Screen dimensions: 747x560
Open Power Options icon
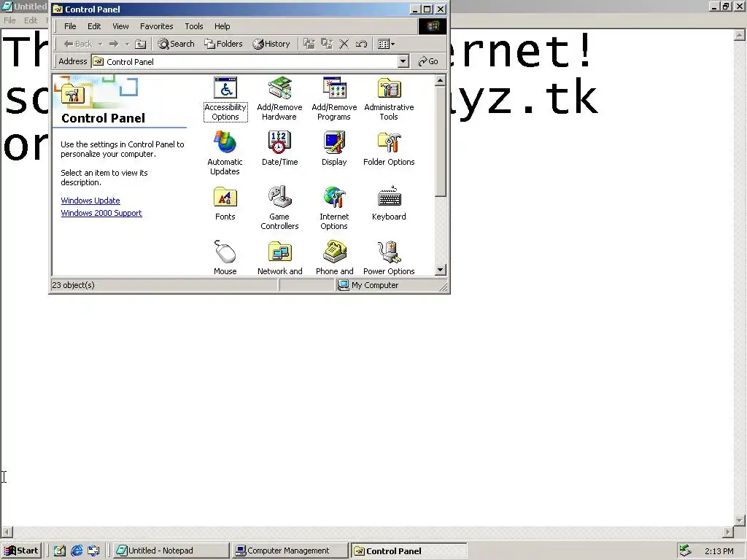[389, 257]
